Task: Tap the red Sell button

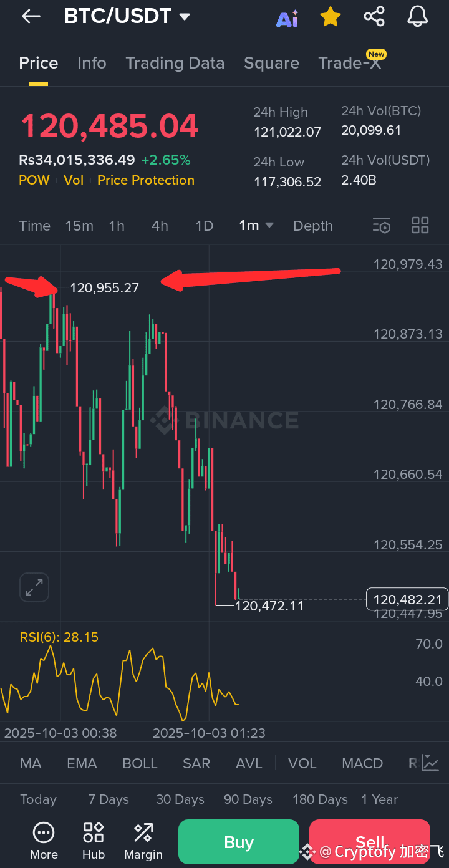Action: pyautogui.click(x=370, y=842)
